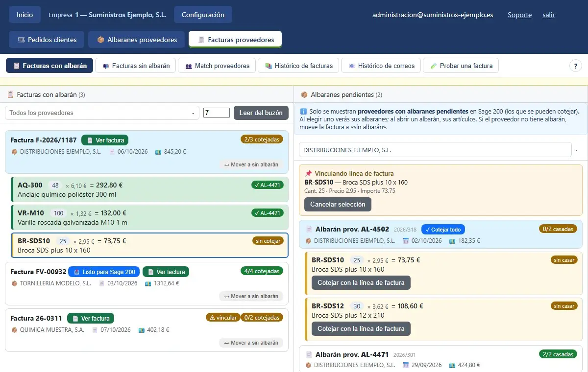The width and height of the screenshot is (588, 372).
Task: Click the document icon beside 06/10/2026
Action: click(112, 152)
